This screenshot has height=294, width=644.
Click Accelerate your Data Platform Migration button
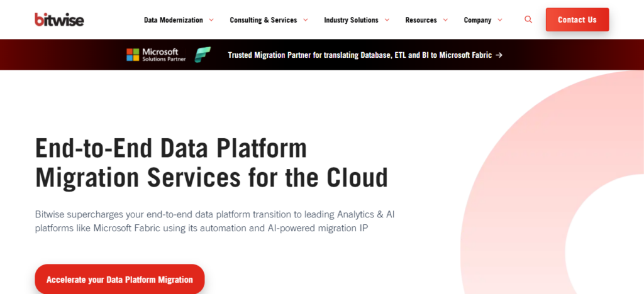pyautogui.click(x=119, y=280)
